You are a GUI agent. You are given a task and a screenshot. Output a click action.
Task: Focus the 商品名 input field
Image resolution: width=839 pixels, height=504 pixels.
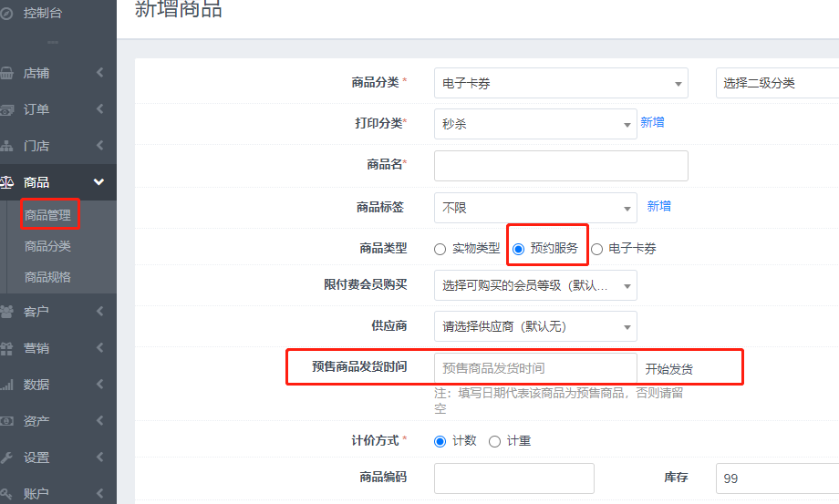coord(561,166)
